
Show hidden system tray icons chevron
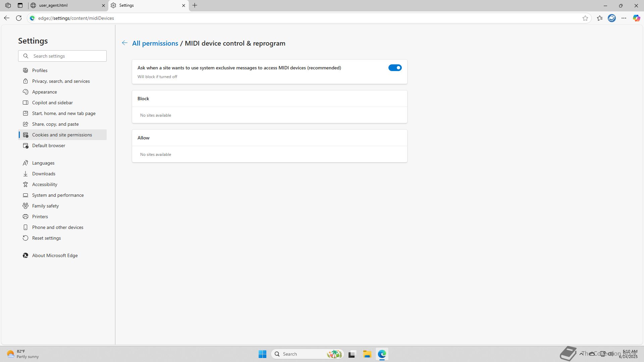[x=581, y=354]
